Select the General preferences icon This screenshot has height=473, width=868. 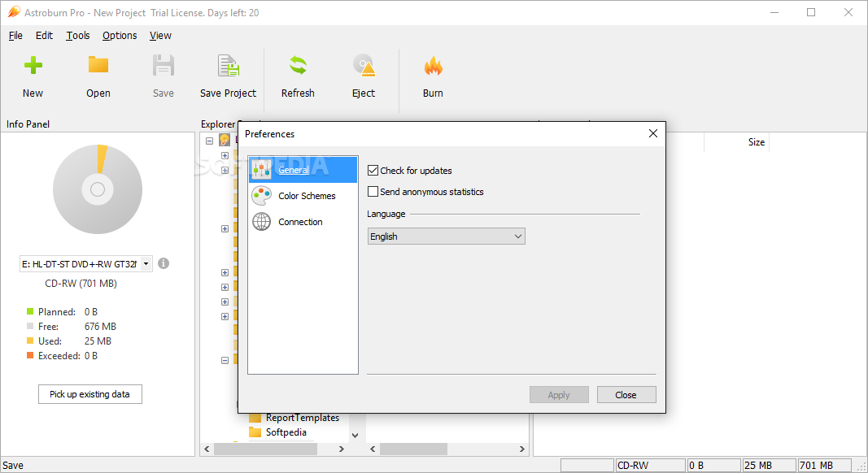pos(261,169)
